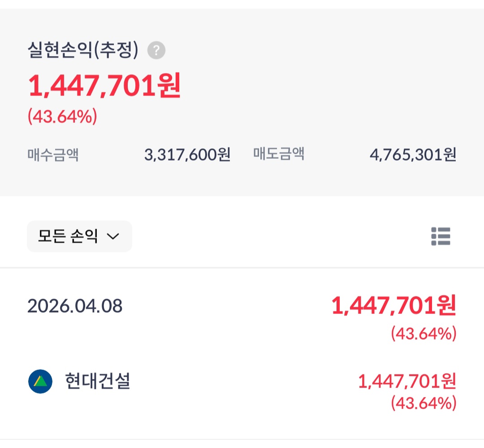484x448 pixels.
Task: Tap the 3,317,600원 buy amount
Action: (x=187, y=155)
